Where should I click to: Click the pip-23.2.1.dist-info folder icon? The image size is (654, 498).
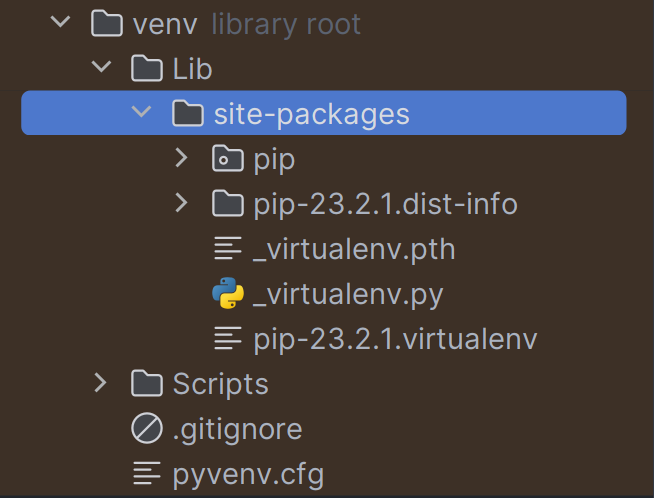pos(228,204)
